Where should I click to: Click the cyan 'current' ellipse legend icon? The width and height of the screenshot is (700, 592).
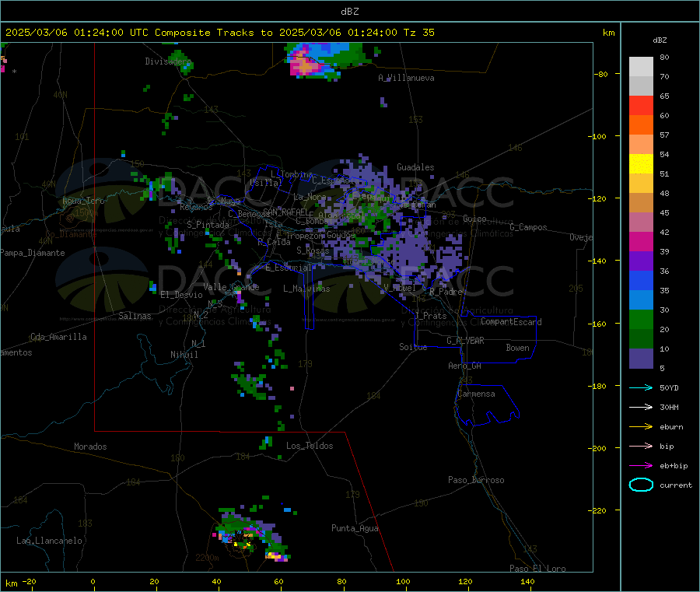point(641,485)
